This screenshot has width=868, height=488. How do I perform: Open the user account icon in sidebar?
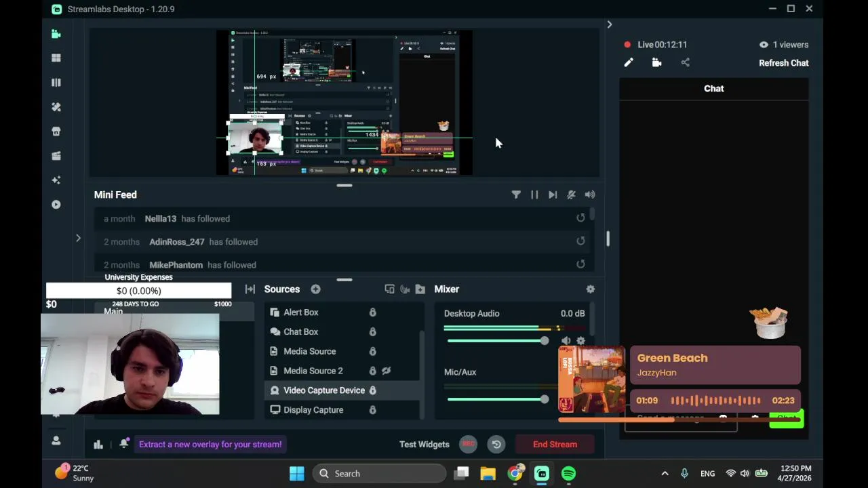(x=56, y=441)
